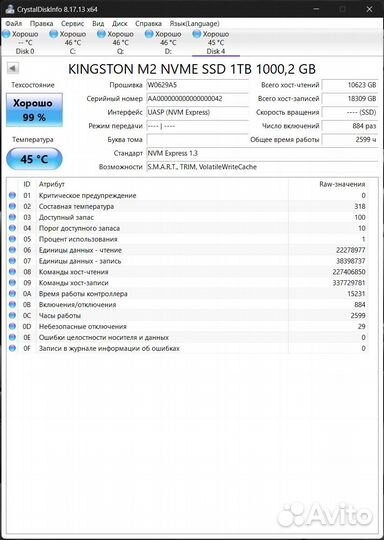
Task: Select the Составная температура attribute text
Action: tap(76, 207)
